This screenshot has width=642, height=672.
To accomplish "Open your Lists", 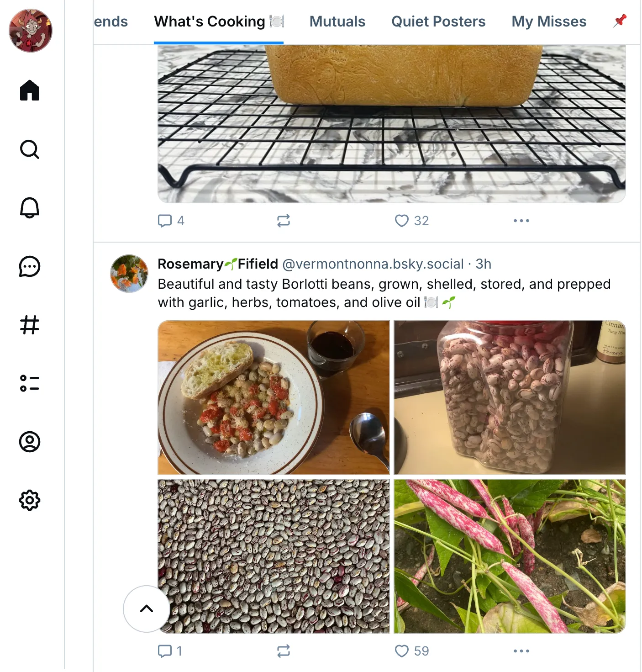I will 30,384.
